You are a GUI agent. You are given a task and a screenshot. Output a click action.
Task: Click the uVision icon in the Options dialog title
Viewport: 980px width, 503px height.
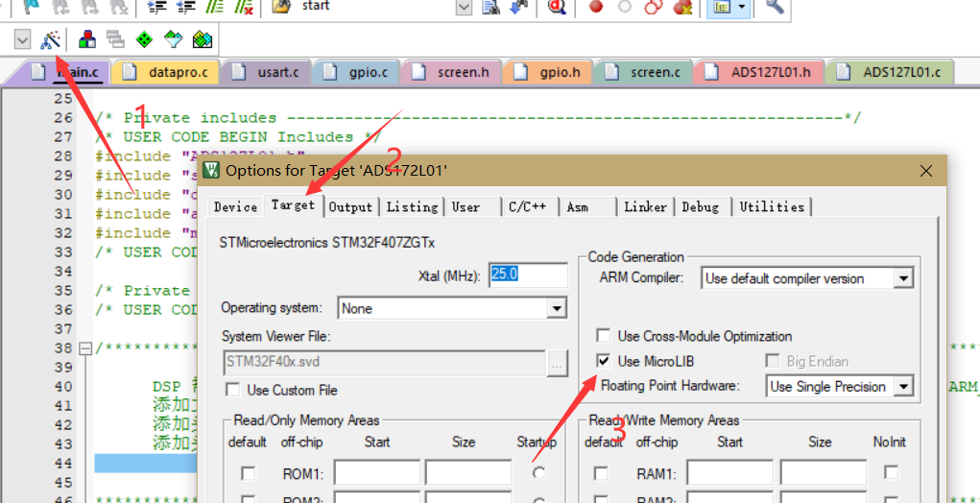(x=212, y=170)
